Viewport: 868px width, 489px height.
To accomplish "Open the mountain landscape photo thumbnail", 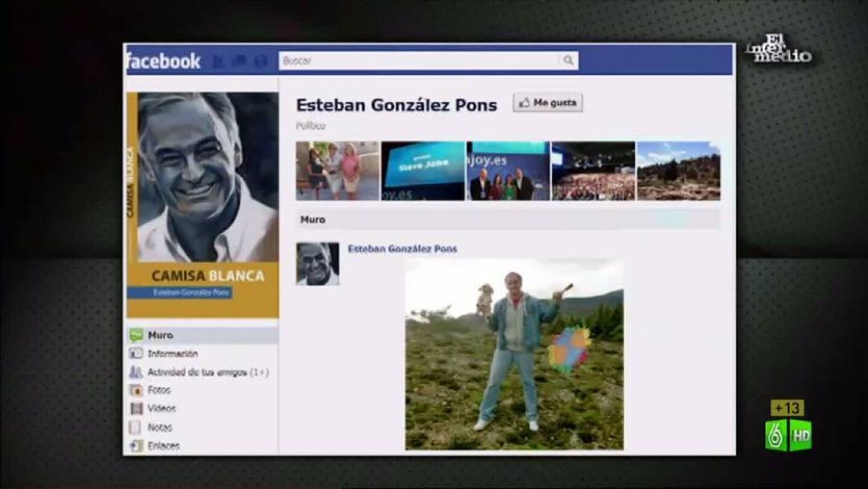I will coord(679,171).
